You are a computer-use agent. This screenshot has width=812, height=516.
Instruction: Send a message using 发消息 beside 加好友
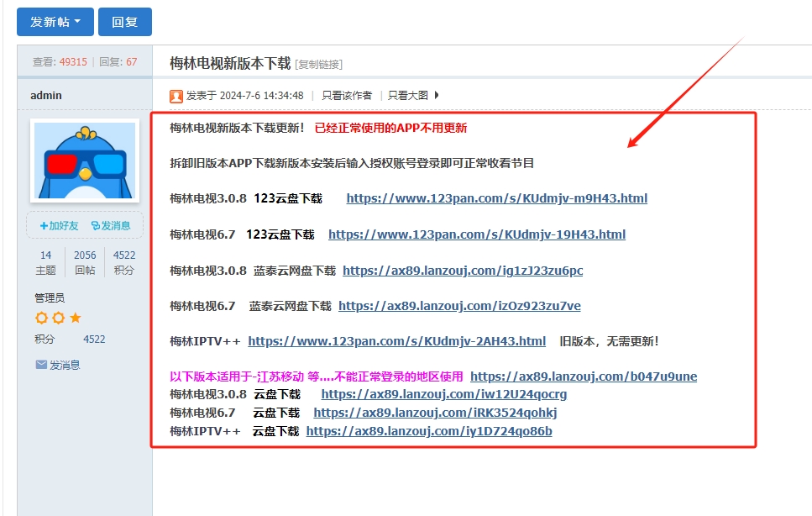click(111, 225)
